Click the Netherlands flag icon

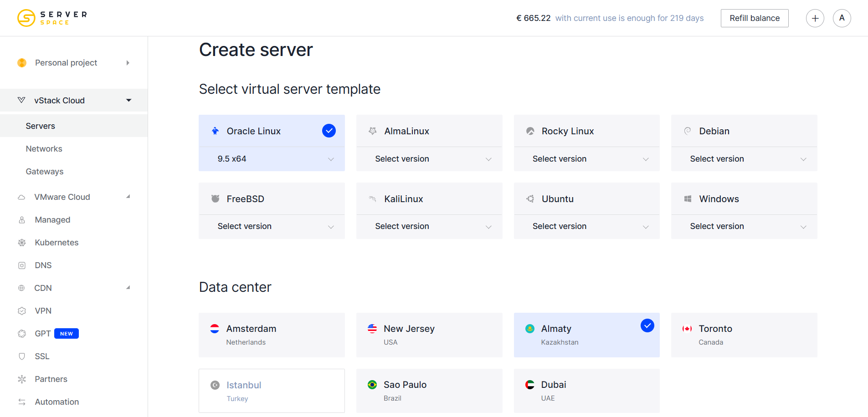(x=215, y=329)
